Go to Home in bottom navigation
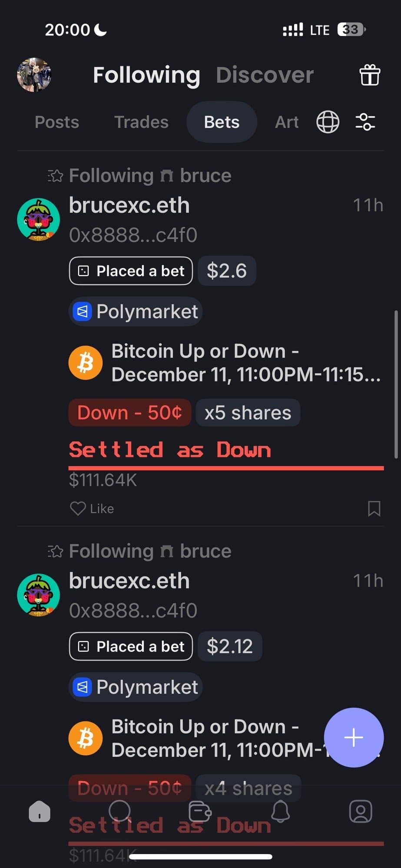The image size is (401, 868). 40,811
